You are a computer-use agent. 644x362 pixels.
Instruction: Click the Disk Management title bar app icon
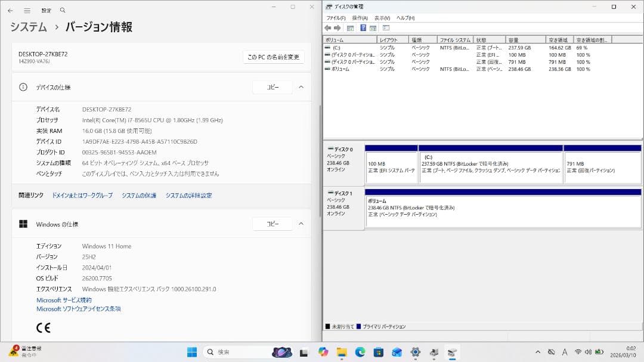point(329,7)
